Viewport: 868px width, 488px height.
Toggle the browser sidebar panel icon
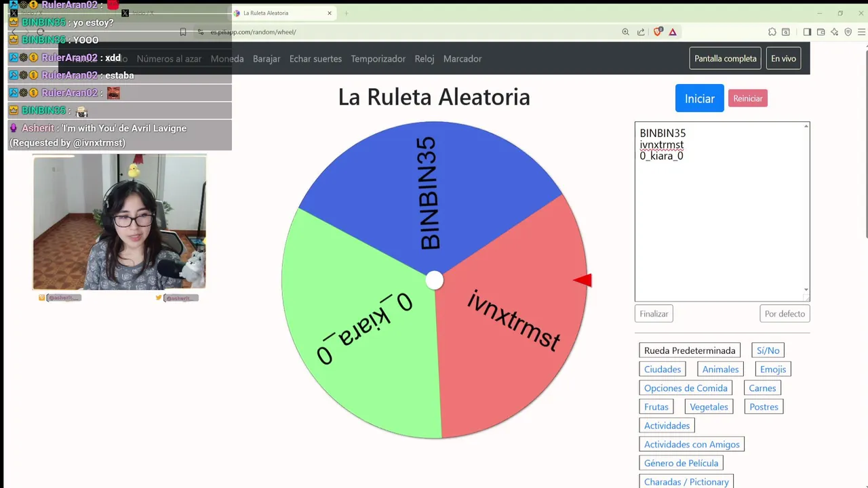tap(807, 32)
